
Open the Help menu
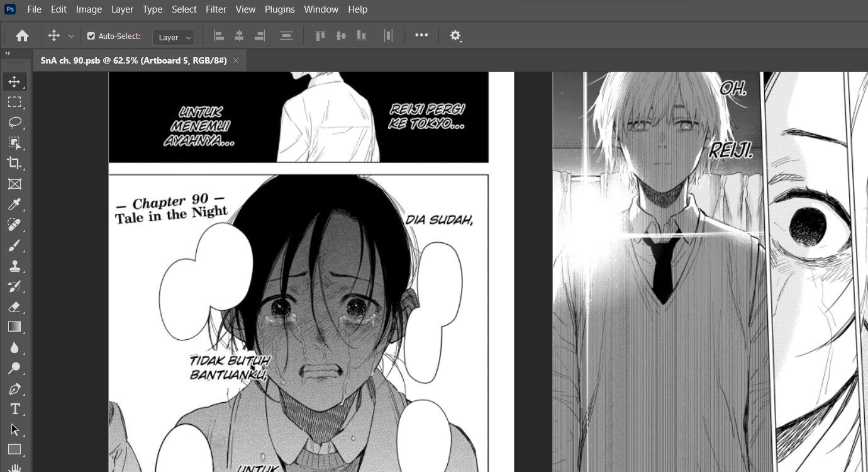(x=357, y=9)
